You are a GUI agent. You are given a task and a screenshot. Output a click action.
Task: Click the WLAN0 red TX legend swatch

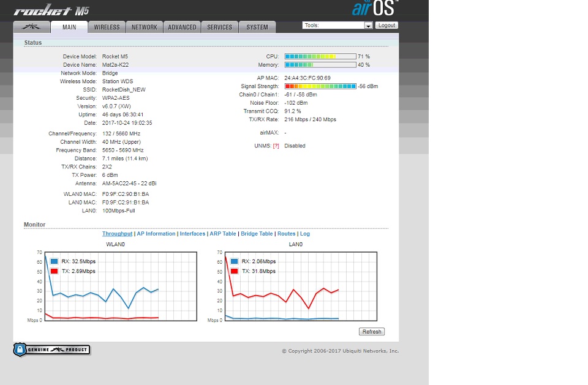(54, 271)
